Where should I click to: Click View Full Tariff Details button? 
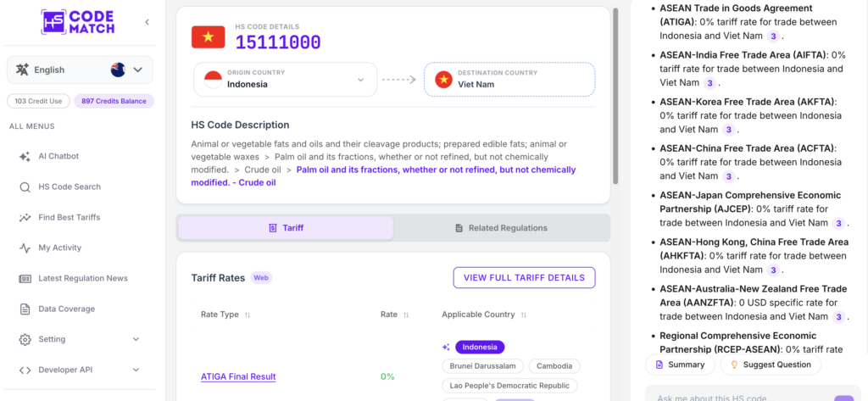point(524,277)
